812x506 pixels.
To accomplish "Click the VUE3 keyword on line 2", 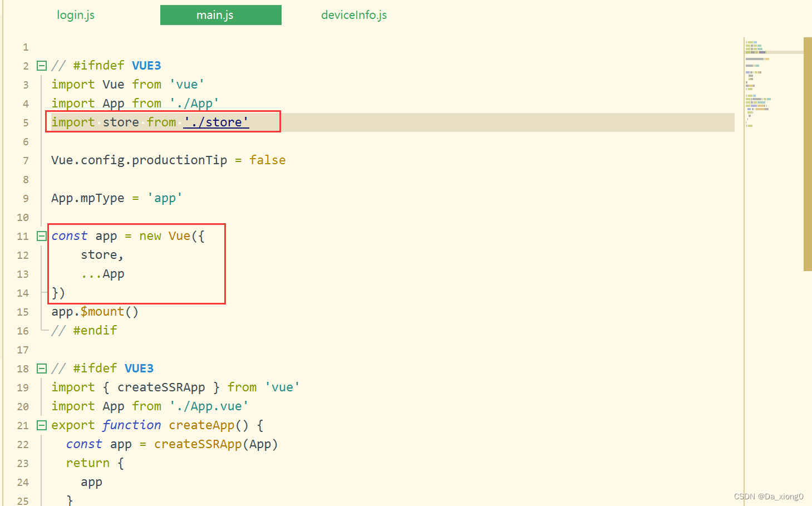I will (x=146, y=66).
